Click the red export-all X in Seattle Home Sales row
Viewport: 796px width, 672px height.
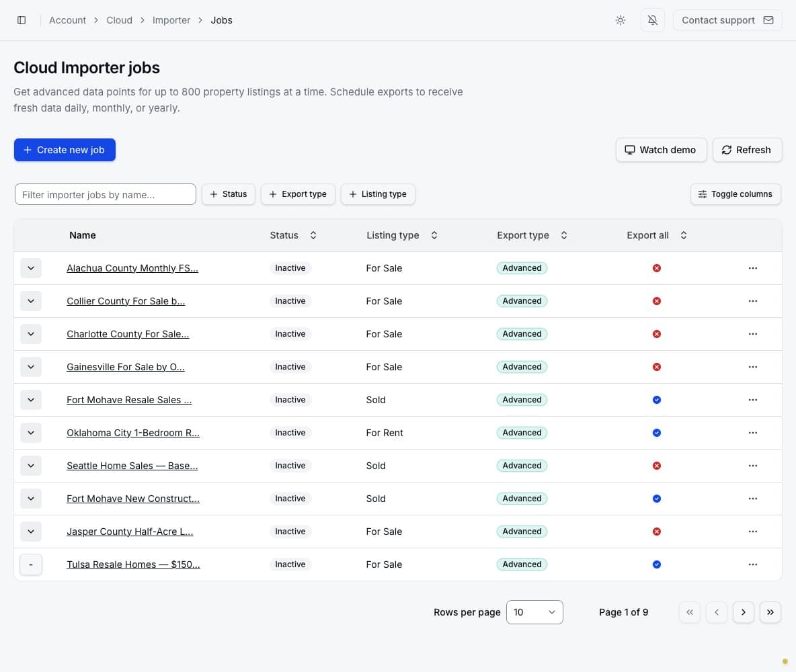656,466
